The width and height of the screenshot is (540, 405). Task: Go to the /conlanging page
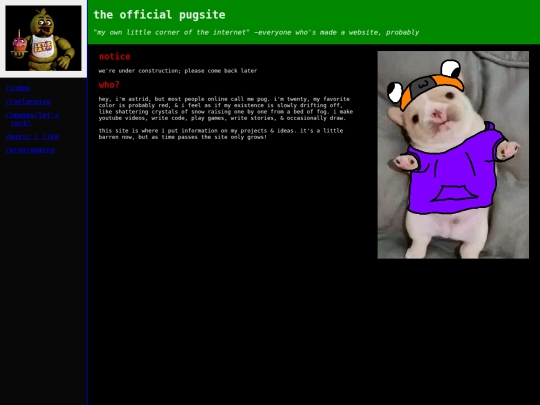tap(28, 102)
